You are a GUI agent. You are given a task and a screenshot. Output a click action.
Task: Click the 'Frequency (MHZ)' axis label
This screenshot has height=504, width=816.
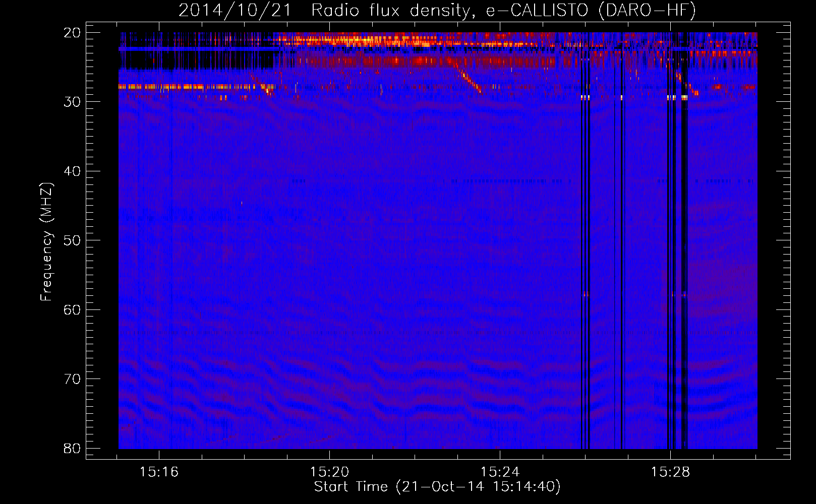46,242
